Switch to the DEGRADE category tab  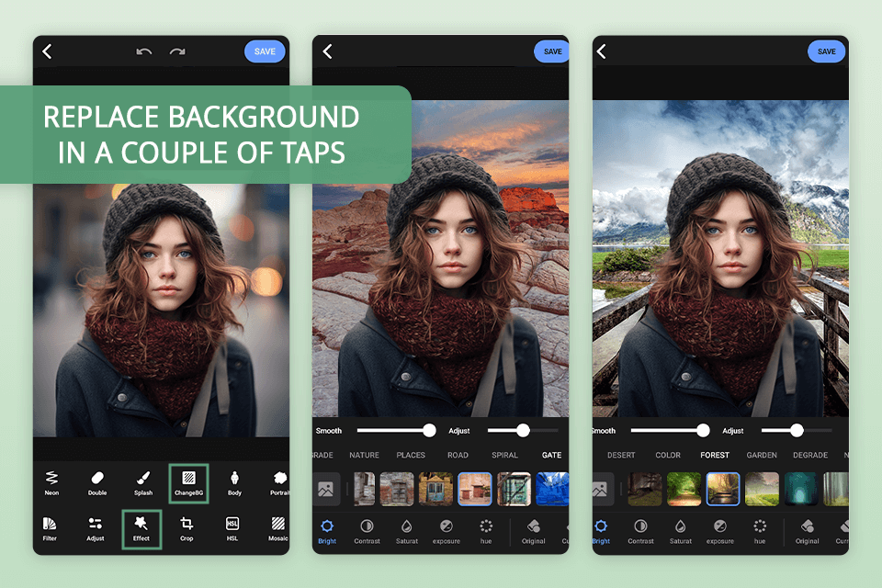pyautogui.click(x=810, y=455)
